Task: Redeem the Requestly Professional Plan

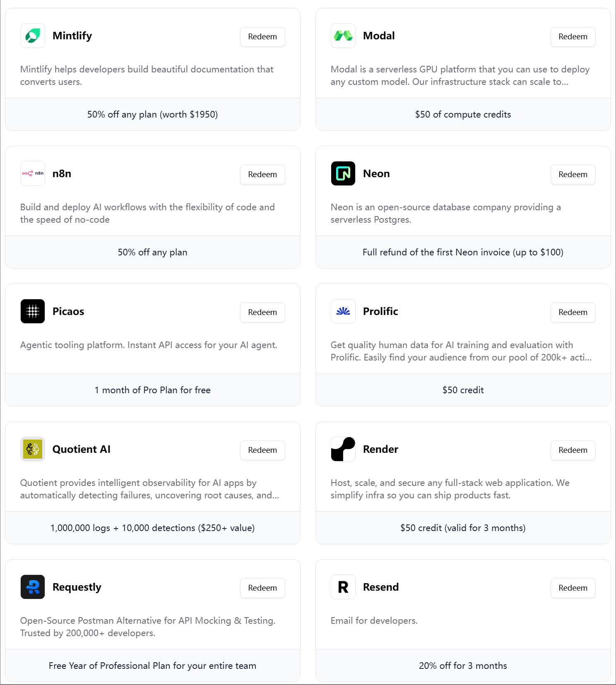Action: [x=262, y=588]
